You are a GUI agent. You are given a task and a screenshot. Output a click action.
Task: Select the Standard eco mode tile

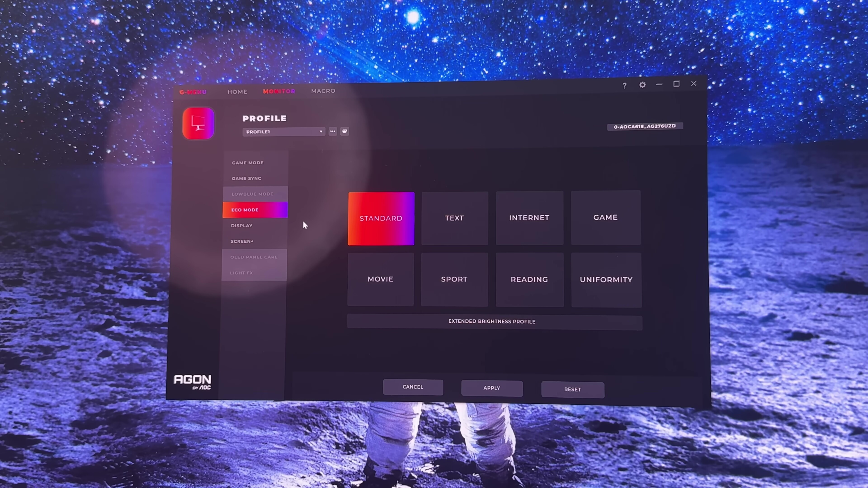[x=381, y=218]
